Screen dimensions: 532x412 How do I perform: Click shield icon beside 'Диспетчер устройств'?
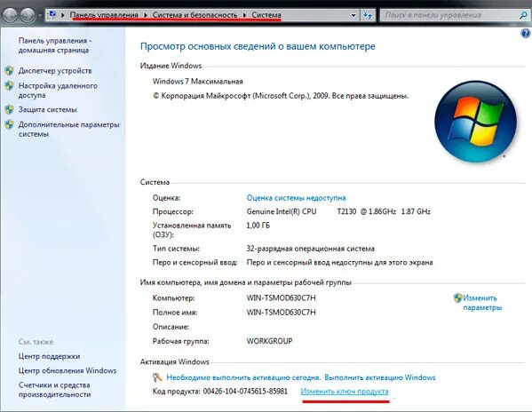(9, 70)
